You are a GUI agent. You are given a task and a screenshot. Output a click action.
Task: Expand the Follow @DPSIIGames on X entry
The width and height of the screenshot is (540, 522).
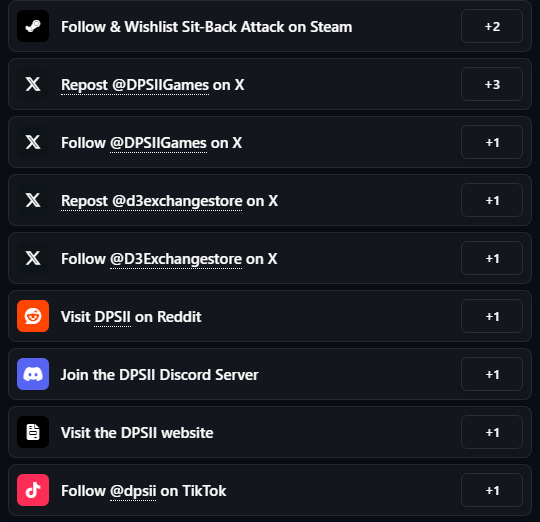pos(270,142)
